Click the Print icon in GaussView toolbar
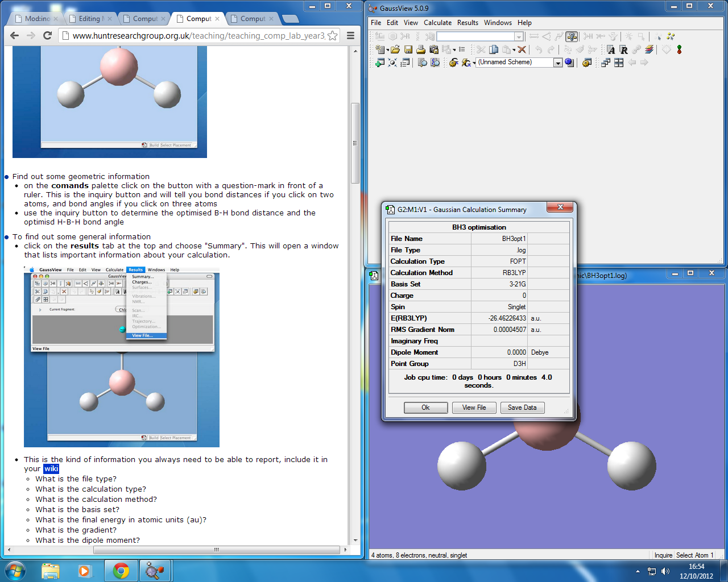 click(421, 50)
